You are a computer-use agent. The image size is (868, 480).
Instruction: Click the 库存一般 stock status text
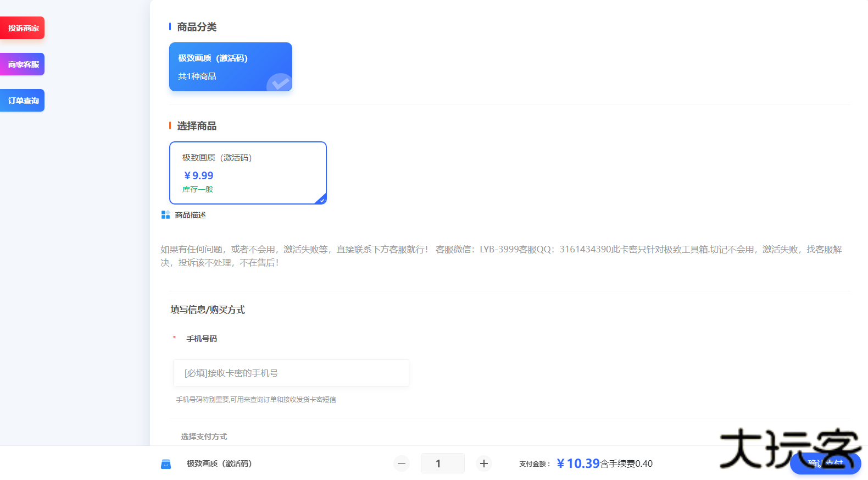(x=198, y=189)
